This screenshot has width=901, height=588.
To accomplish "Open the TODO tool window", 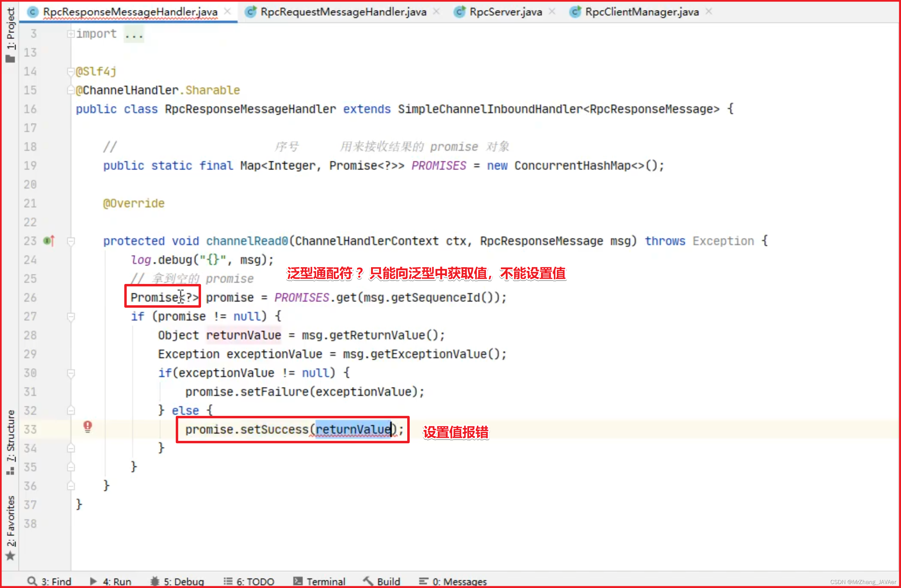I will coord(249,581).
